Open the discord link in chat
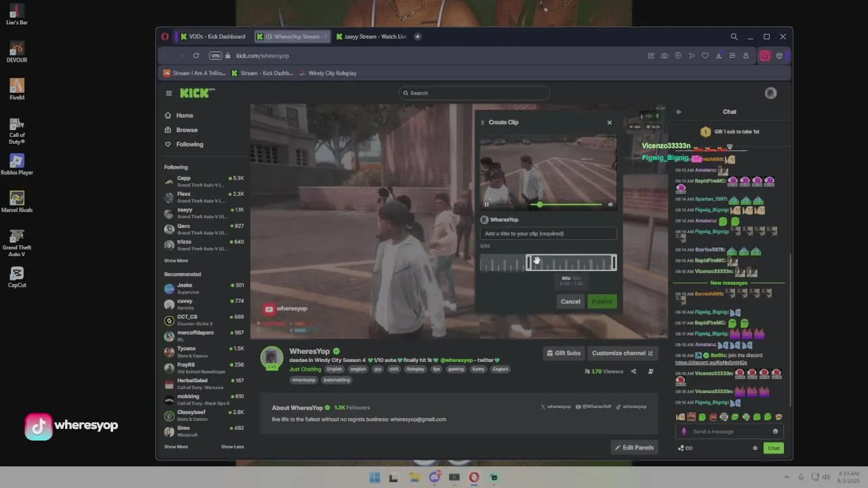Screen dimensions: 868x488 coord(711,362)
